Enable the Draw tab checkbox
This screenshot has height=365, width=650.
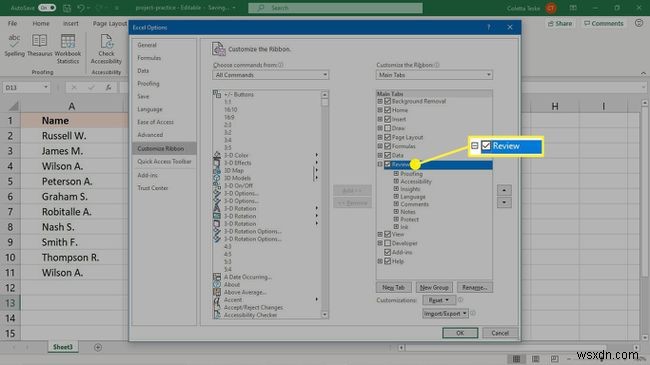(388, 128)
